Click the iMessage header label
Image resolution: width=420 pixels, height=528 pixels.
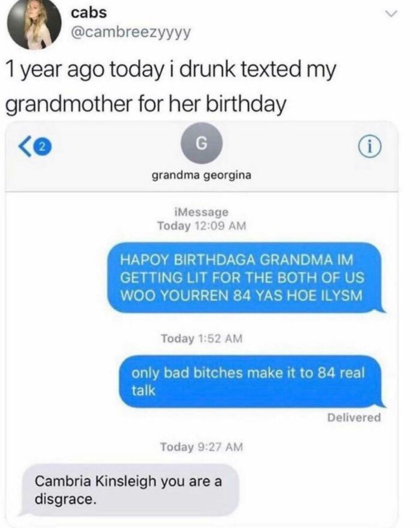(x=202, y=212)
